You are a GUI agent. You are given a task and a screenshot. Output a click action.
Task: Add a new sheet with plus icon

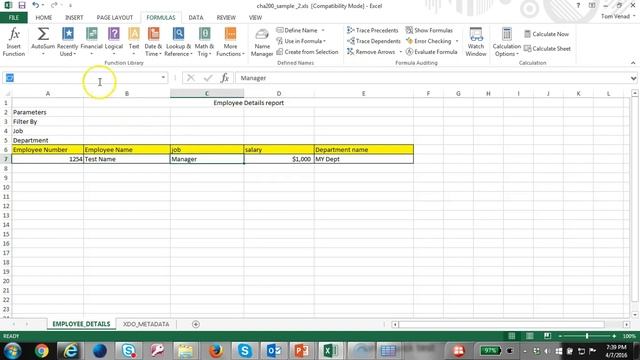(196, 324)
